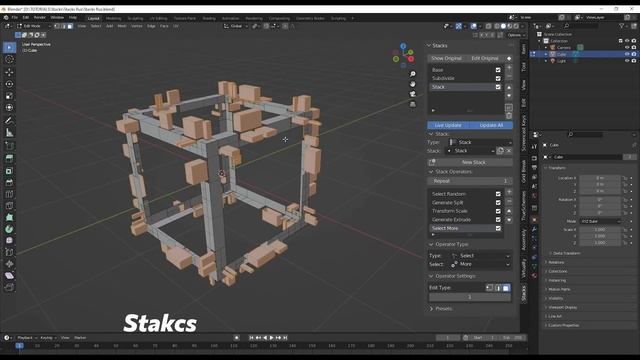Disable the Select Random operator checkbox
The image size is (640, 360).
tap(498, 194)
